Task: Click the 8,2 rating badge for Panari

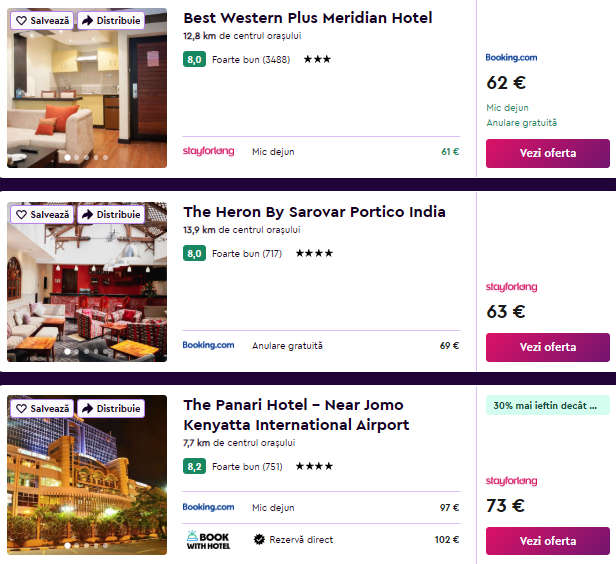Action: click(x=194, y=467)
